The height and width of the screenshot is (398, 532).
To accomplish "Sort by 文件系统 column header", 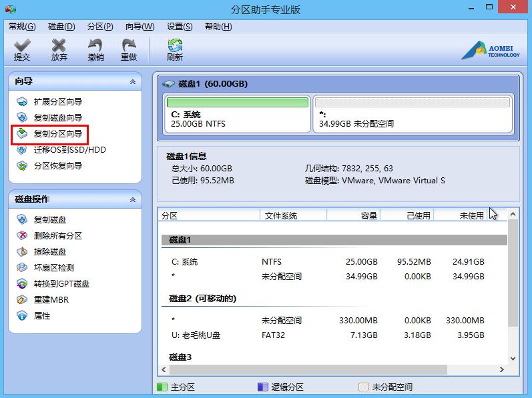I will coord(293,215).
